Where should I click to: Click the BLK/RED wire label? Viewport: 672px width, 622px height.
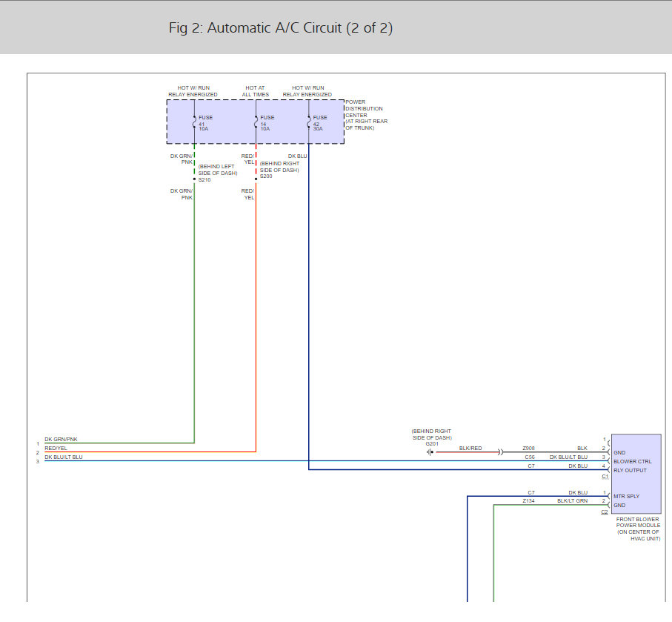pyautogui.click(x=470, y=449)
